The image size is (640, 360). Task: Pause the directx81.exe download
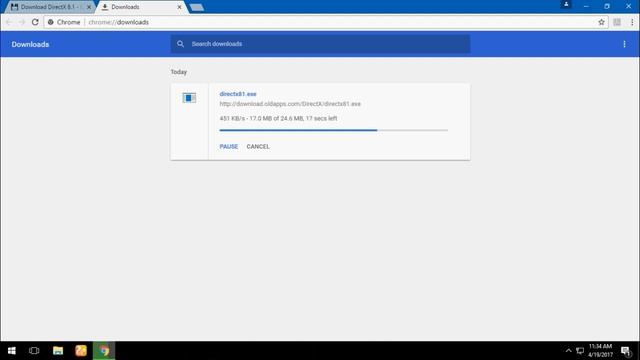pyautogui.click(x=229, y=147)
